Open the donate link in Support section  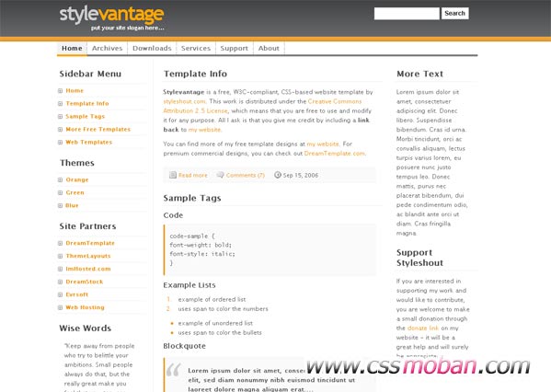[423, 328]
